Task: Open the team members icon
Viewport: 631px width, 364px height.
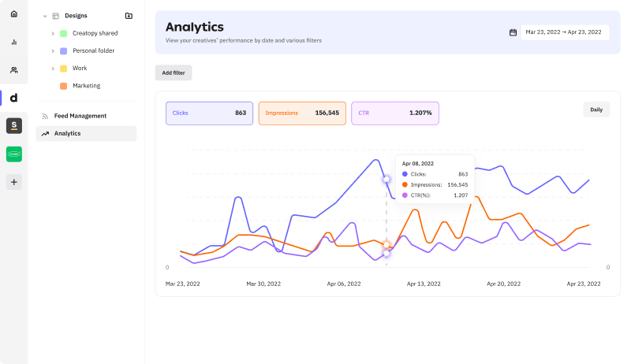Action: 13,70
